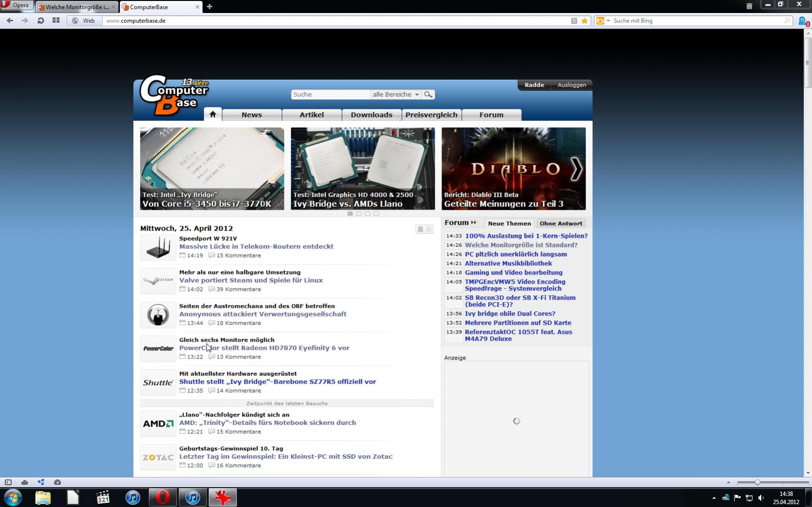This screenshot has width=812, height=507.
Task: Open the Opera main menu button
Action: [16, 5]
